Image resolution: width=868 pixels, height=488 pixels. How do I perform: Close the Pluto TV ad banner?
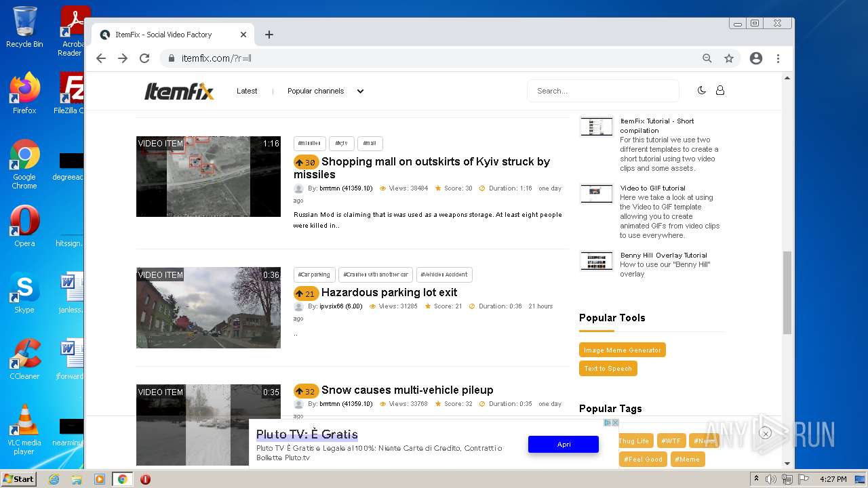tap(615, 423)
